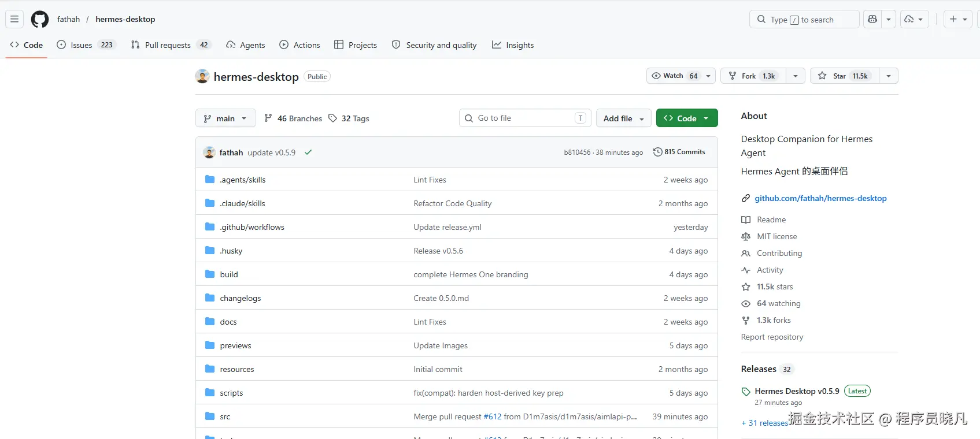Open the Refactor Code Quality commit
This screenshot has width=980, height=439.
[x=453, y=203]
